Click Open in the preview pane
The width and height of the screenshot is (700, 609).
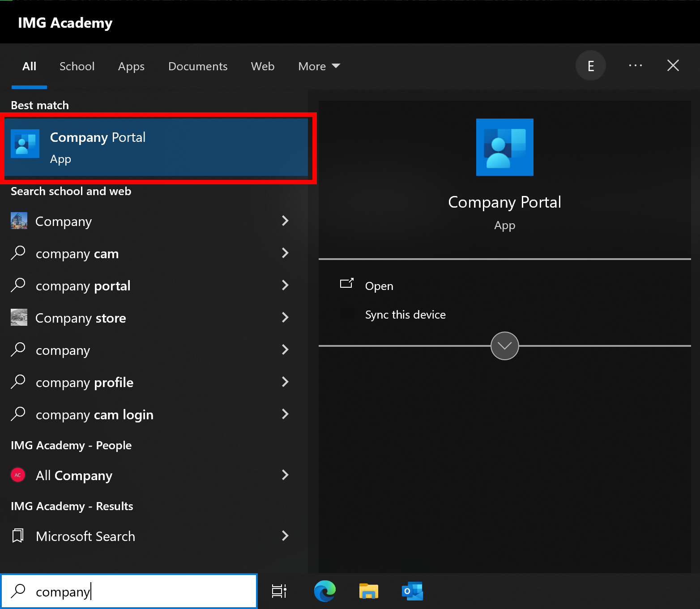[x=379, y=286]
